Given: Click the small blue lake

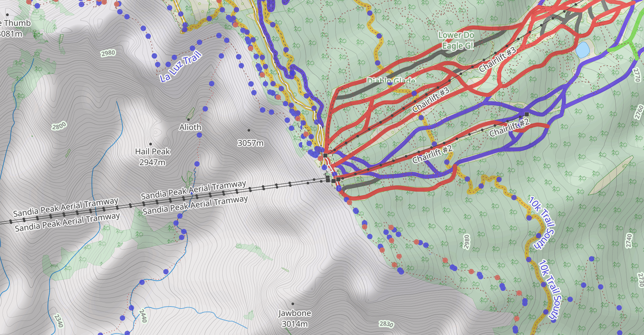Looking at the screenshot, I should point(583,50).
